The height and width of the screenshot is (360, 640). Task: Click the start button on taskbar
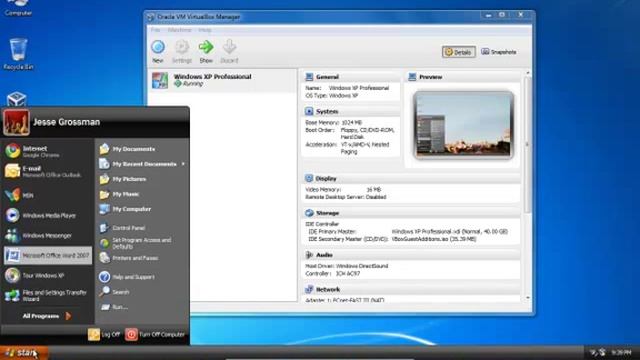(24, 353)
